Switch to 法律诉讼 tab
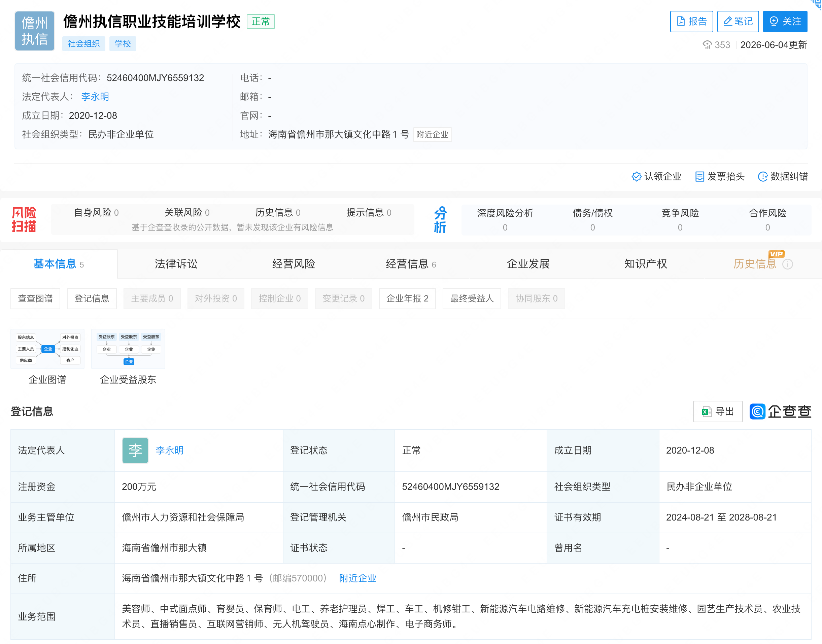The width and height of the screenshot is (822, 644). point(176,264)
